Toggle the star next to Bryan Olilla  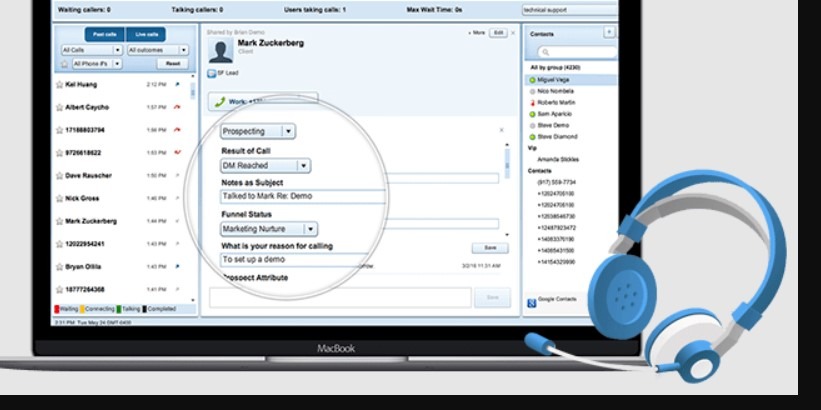click(60, 267)
